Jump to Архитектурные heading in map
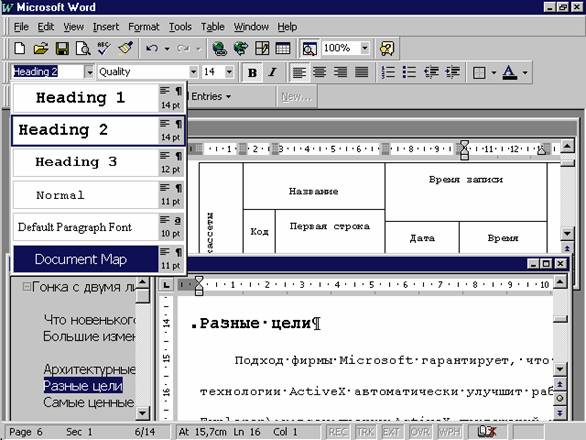The image size is (586, 440). coord(89,369)
